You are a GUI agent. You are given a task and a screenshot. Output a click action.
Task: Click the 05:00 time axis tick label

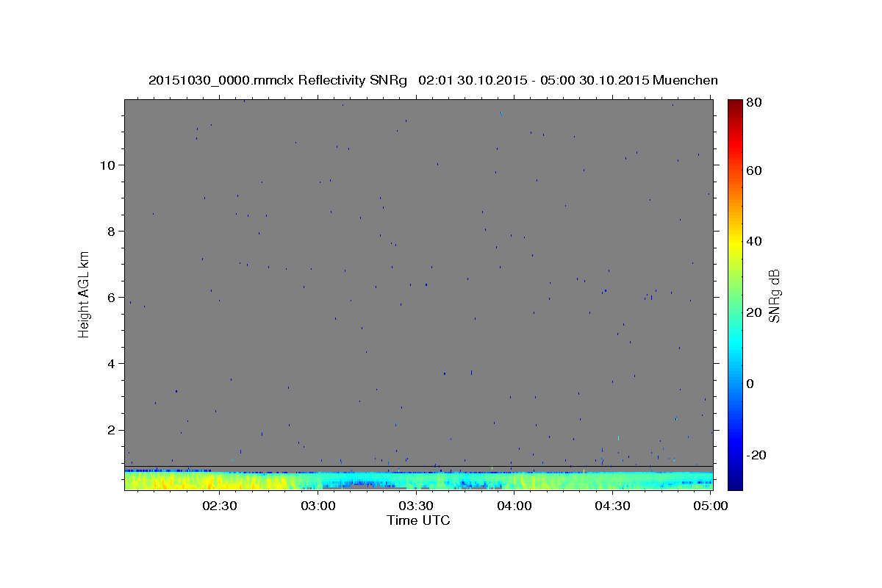point(711,506)
